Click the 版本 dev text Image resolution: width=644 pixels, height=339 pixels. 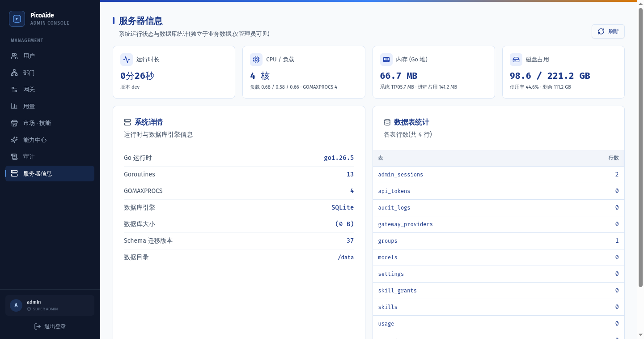pos(130,87)
